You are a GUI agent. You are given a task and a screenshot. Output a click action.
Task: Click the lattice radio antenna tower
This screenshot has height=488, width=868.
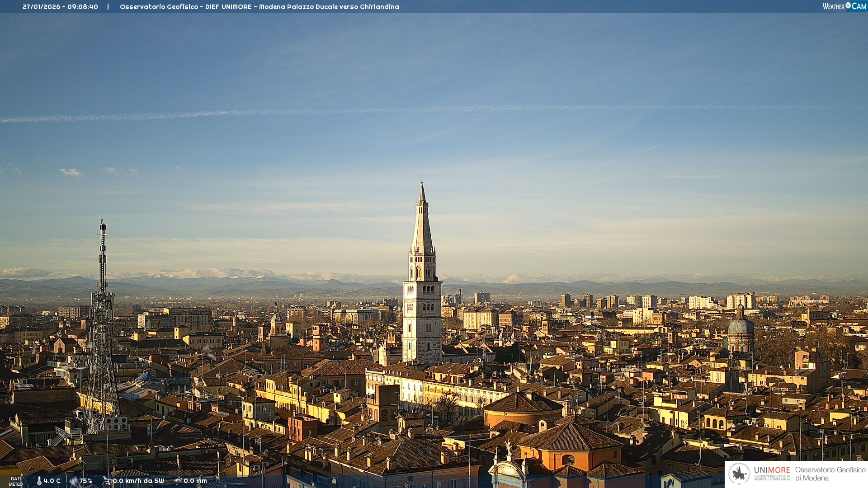click(x=102, y=316)
